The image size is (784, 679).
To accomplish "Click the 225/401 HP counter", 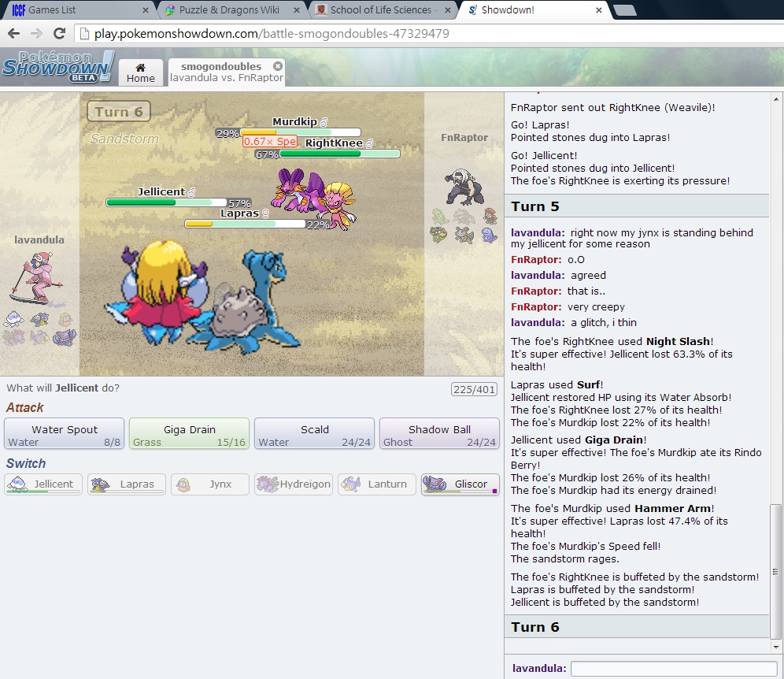I will [x=474, y=389].
